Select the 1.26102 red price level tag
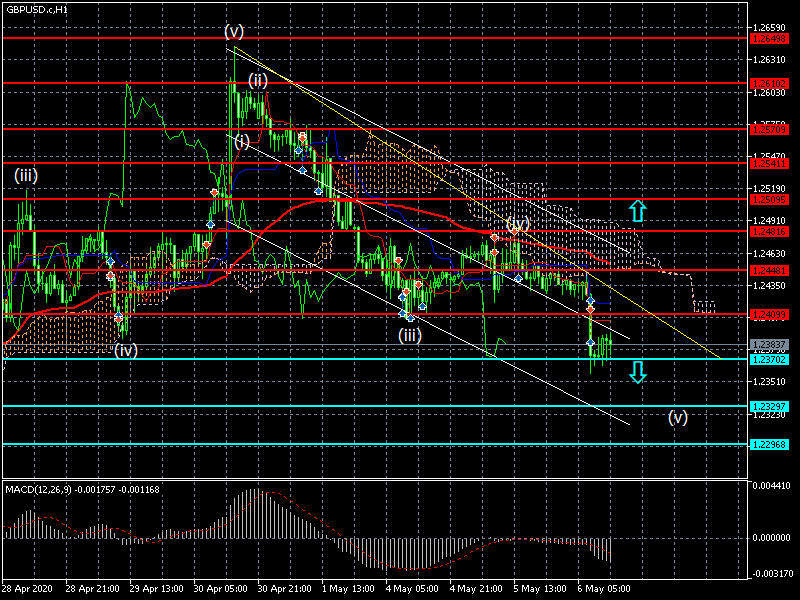Screen dimensions: 800x600 [x=769, y=83]
